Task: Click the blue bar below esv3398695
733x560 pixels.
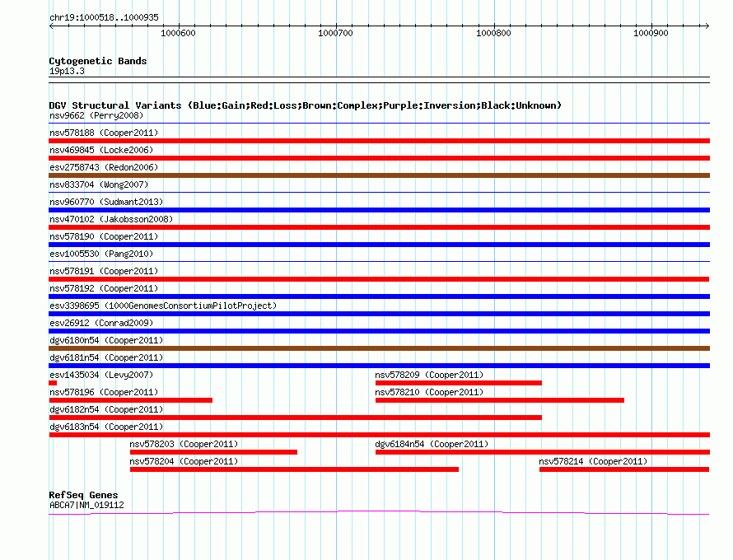Action: (379, 314)
